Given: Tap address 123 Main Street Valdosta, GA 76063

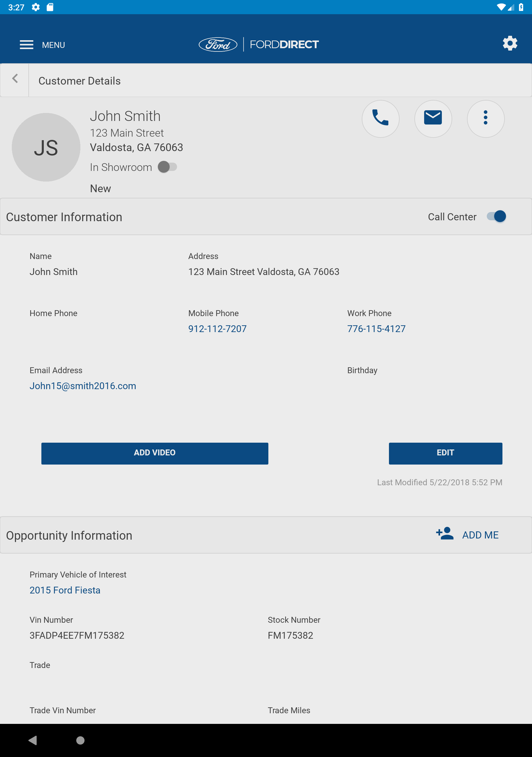Looking at the screenshot, I should tap(263, 272).
